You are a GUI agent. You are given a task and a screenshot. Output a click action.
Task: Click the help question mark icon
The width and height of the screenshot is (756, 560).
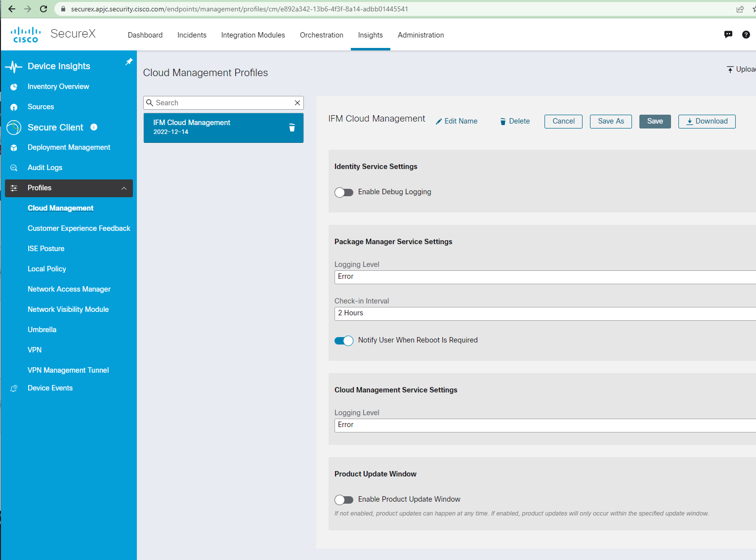click(746, 34)
